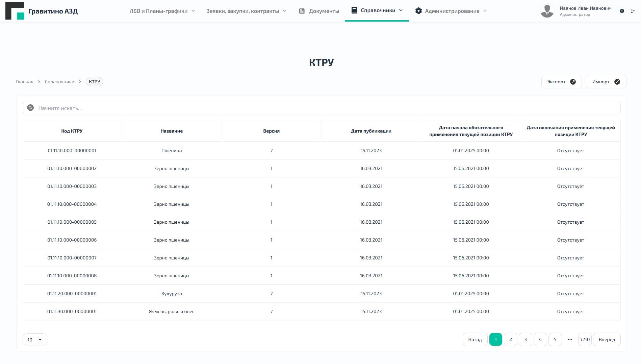Viewport: 641px width, 364px height.
Task: Click the Импорт arrow icon
Action: (617, 82)
